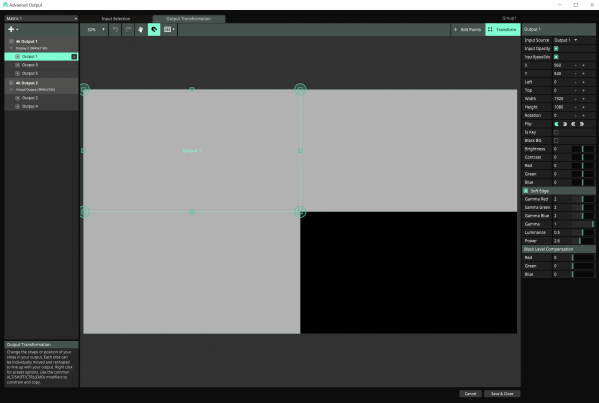Viewport: 599px width, 403px height.
Task: Click slice icon beside Output 4
Action: click(x=17, y=106)
